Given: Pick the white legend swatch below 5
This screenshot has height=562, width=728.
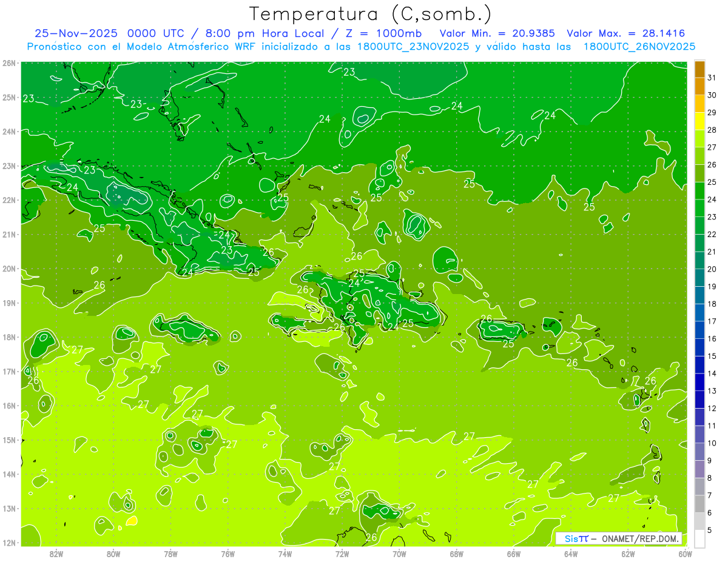Looking at the screenshot, I should 699,538.
